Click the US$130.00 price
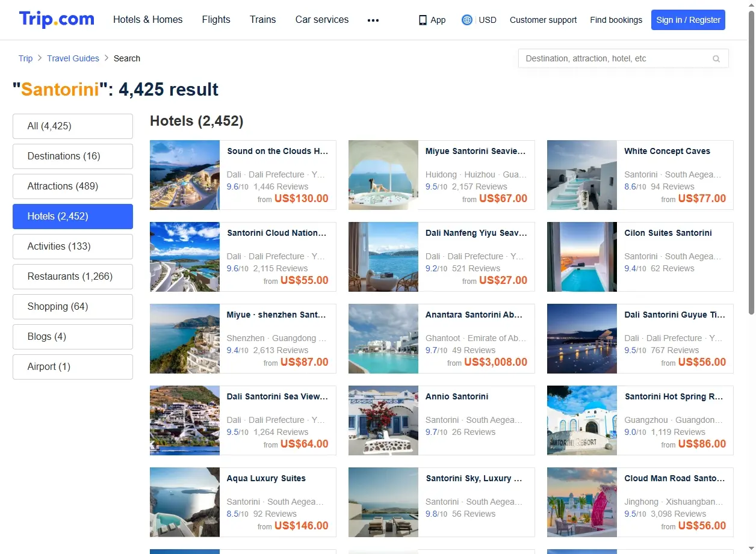Viewport: 756px width, 554px height. (x=302, y=199)
